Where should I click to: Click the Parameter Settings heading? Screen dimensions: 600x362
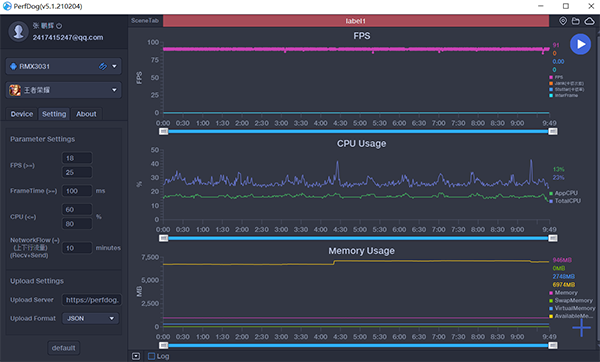click(x=42, y=139)
